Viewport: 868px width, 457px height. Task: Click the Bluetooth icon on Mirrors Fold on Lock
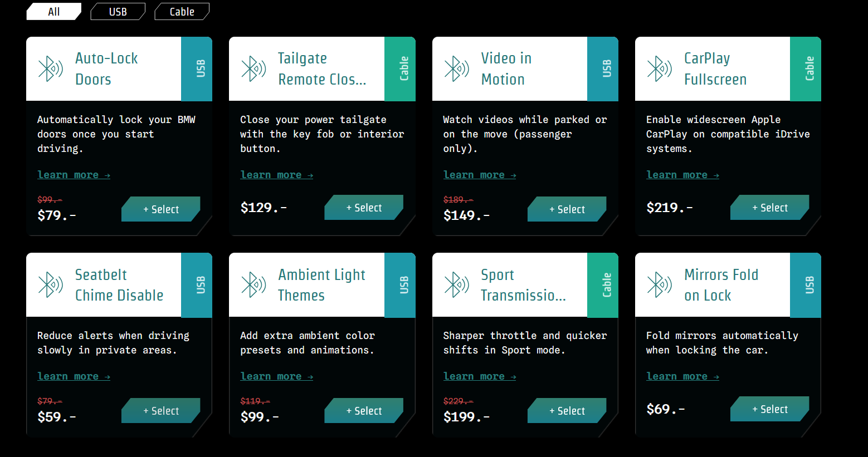pyautogui.click(x=660, y=285)
